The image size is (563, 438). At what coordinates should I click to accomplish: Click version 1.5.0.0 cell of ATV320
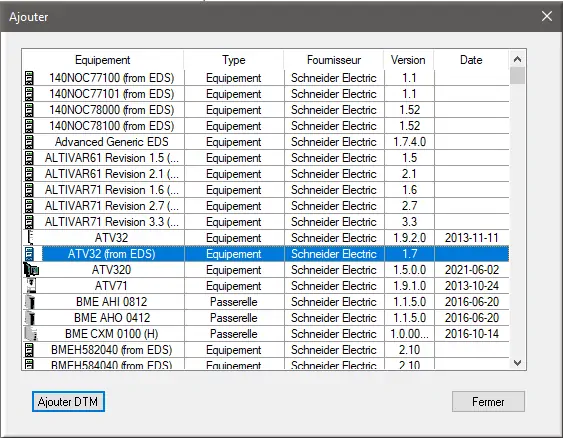410,270
